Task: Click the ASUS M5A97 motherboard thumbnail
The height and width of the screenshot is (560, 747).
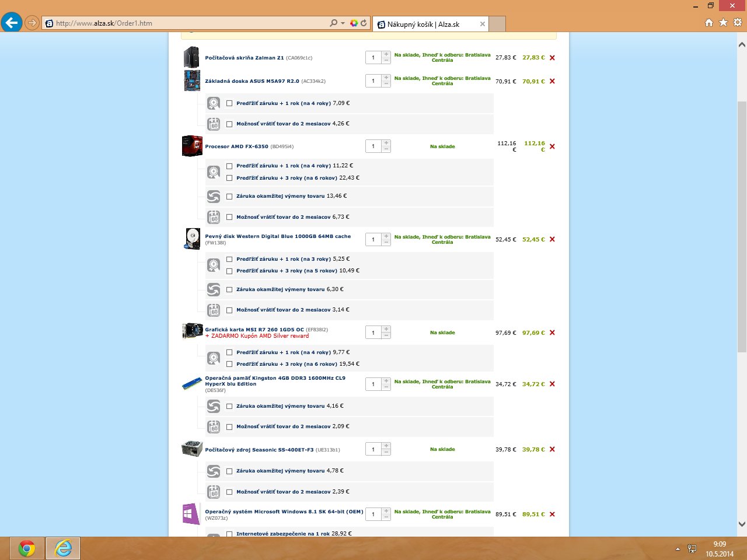Action: coord(192,80)
